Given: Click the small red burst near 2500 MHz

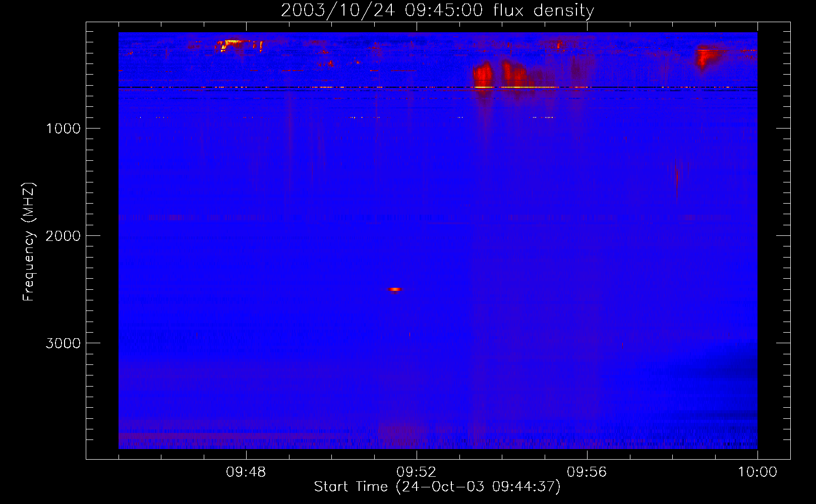Looking at the screenshot, I should pyautogui.click(x=395, y=289).
